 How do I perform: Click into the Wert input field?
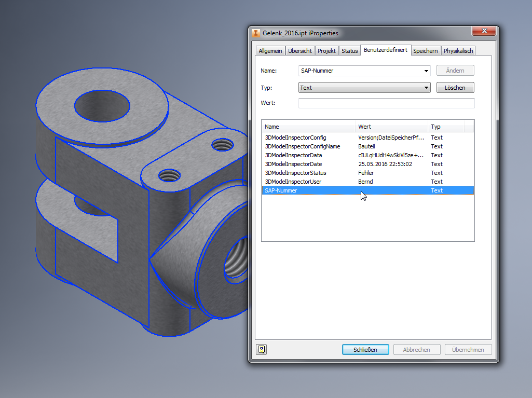387,103
